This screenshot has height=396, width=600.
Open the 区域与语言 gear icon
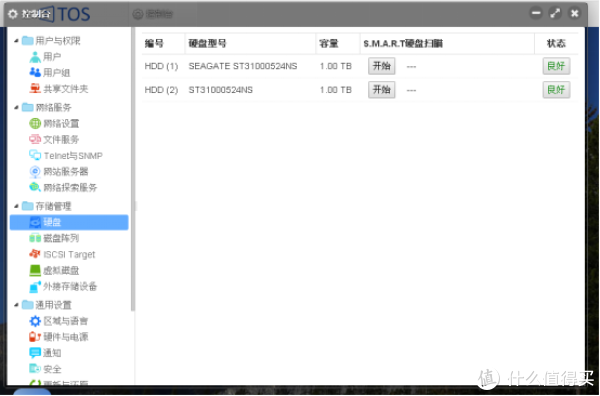pos(35,321)
